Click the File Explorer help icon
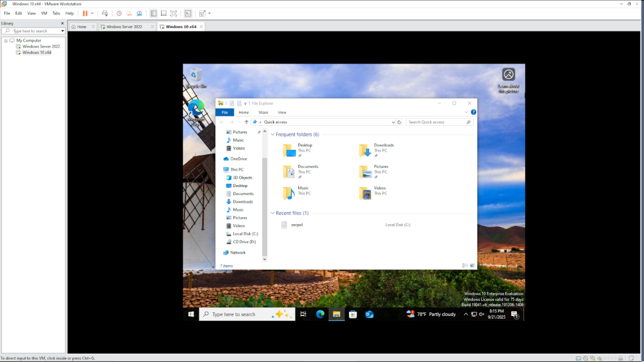The height and width of the screenshot is (362, 644). pyautogui.click(x=472, y=112)
